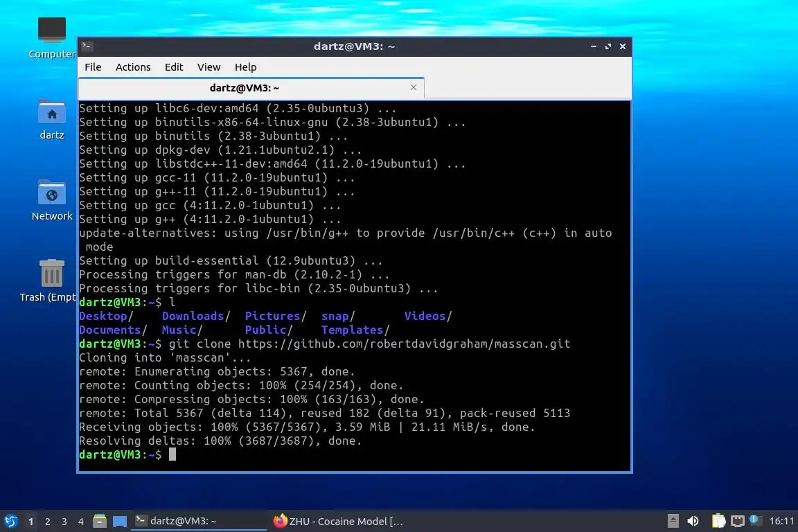Switch to workspace 2
This screenshot has width=798, height=532.
pos(47,522)
